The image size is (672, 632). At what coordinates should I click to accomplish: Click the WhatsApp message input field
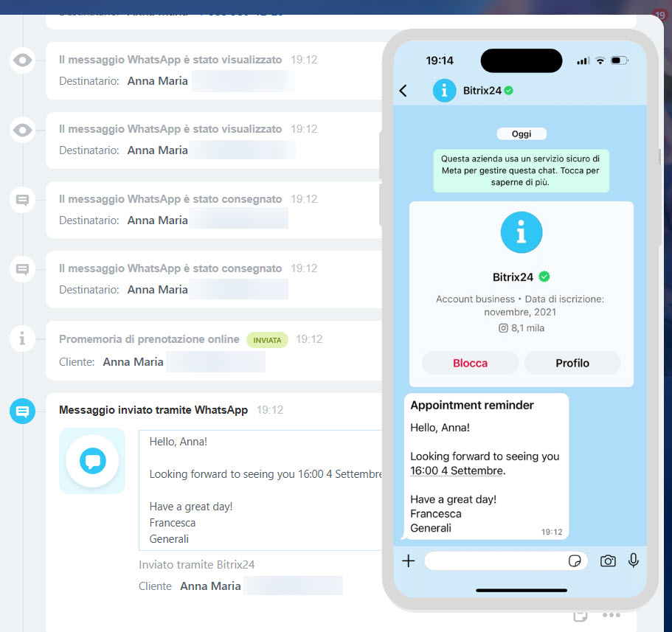coord(494,561)
